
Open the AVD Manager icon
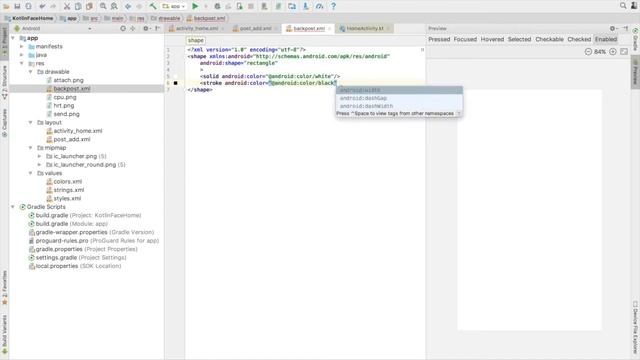click(x=264, y=6)
